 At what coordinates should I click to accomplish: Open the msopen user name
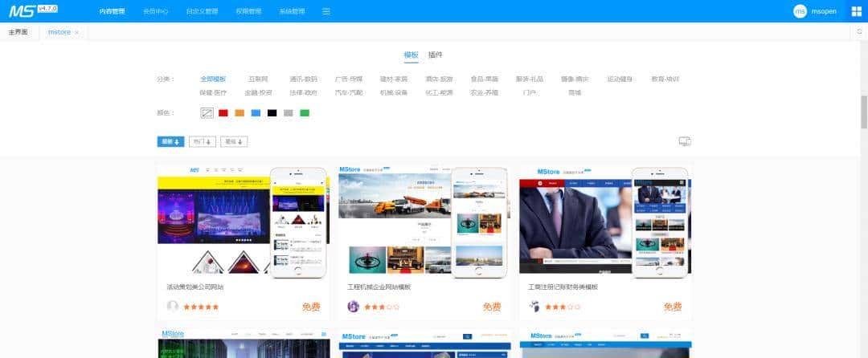pos(824,11)
